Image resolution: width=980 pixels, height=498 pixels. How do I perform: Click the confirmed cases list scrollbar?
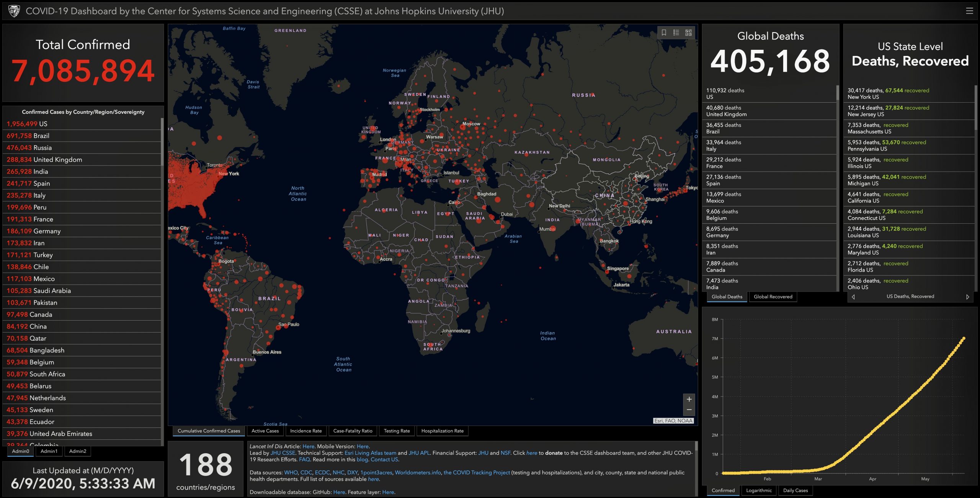click(x=162, y=142)
